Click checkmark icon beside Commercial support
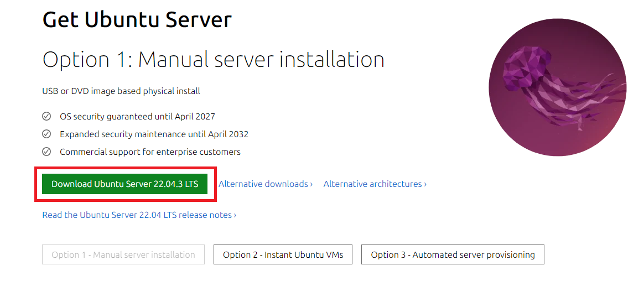Screen dimensions: 644x281 (x=46, y=152)
